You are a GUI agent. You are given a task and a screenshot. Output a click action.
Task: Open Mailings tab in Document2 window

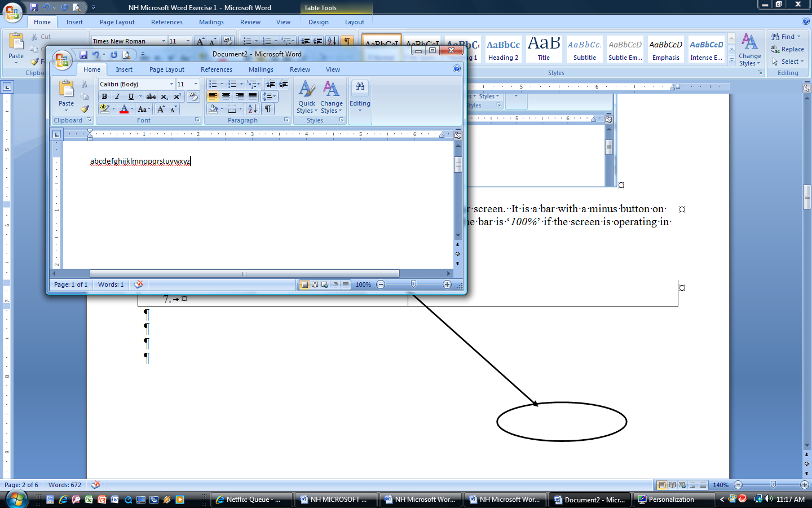tap(261, 69)
